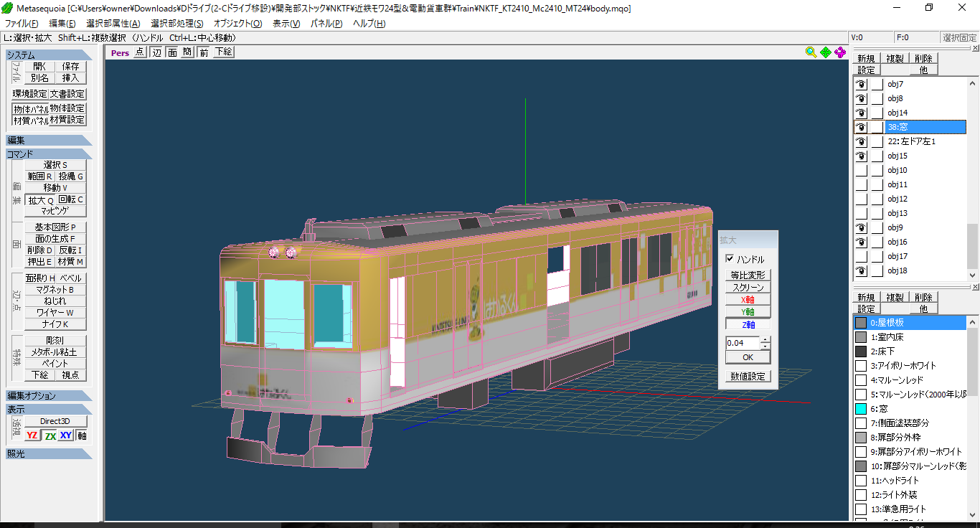Click the 保存 save button
The image size is (980, 528).
(x=70, y=66)
